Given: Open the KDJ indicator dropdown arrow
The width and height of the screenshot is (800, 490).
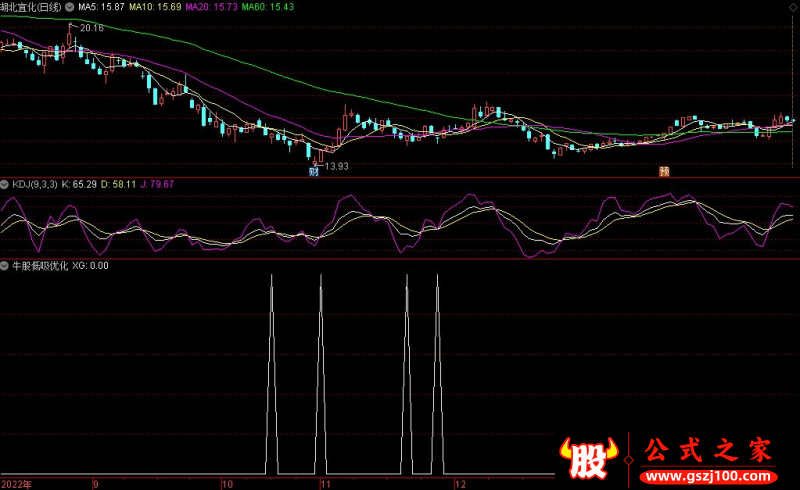Looking at the screenshot, I should [6, 185].
